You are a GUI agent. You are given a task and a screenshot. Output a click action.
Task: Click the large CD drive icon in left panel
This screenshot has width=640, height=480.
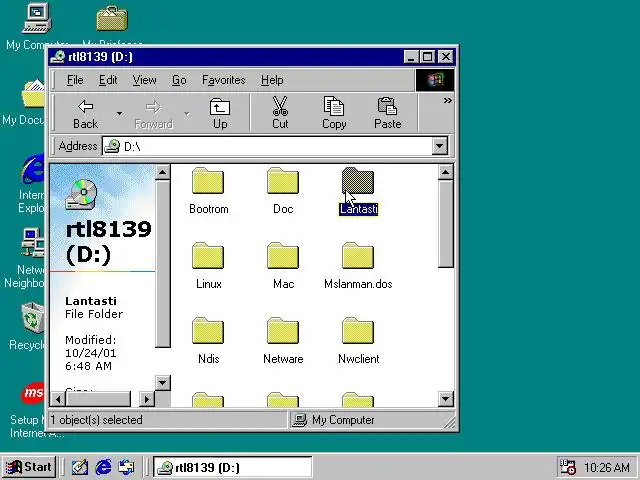click(81, 194)
